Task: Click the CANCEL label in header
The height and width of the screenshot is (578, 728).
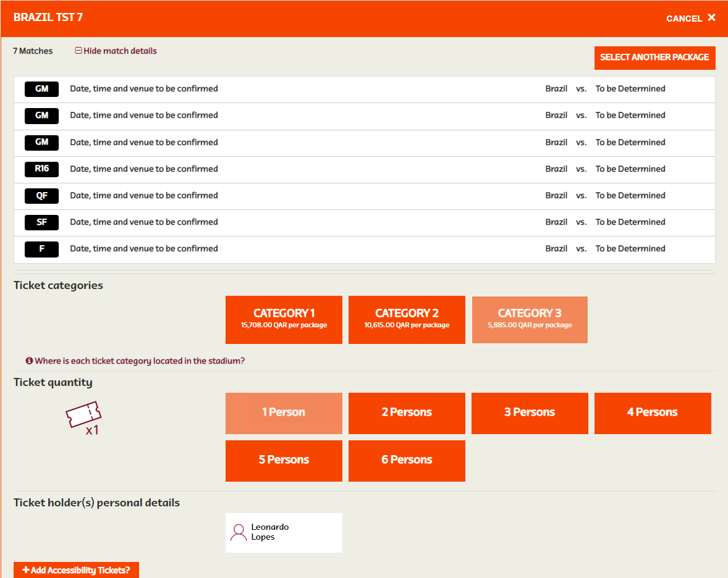Action: (x=684, y=19)
